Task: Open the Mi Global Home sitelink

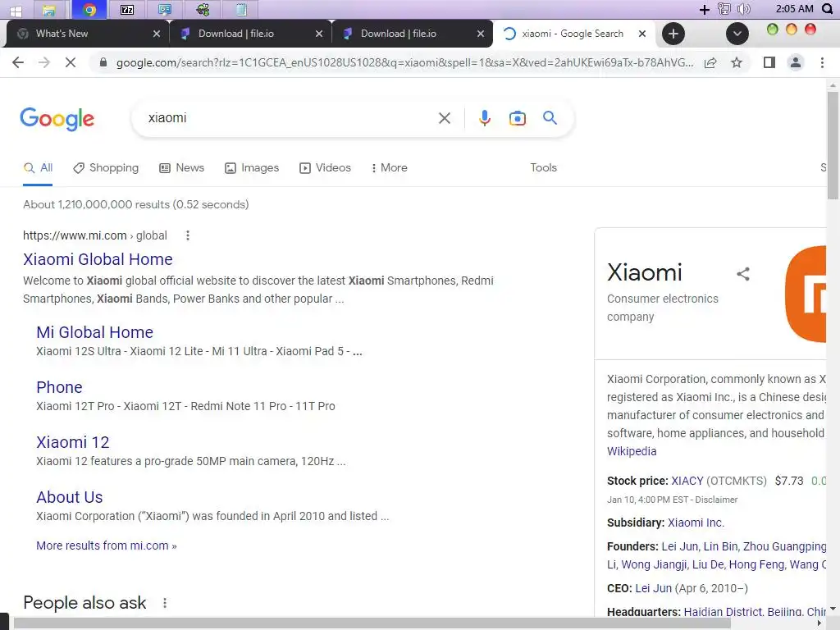Action: coord(95,332)
